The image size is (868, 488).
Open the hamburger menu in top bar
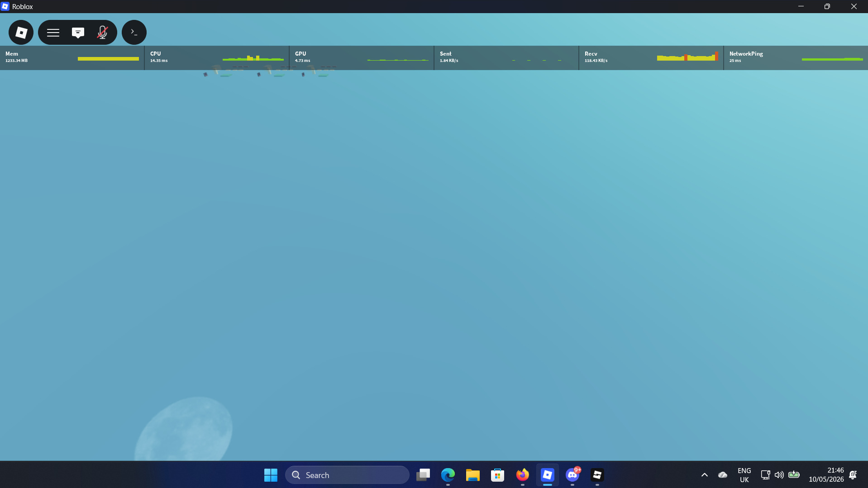click(53, 33)
